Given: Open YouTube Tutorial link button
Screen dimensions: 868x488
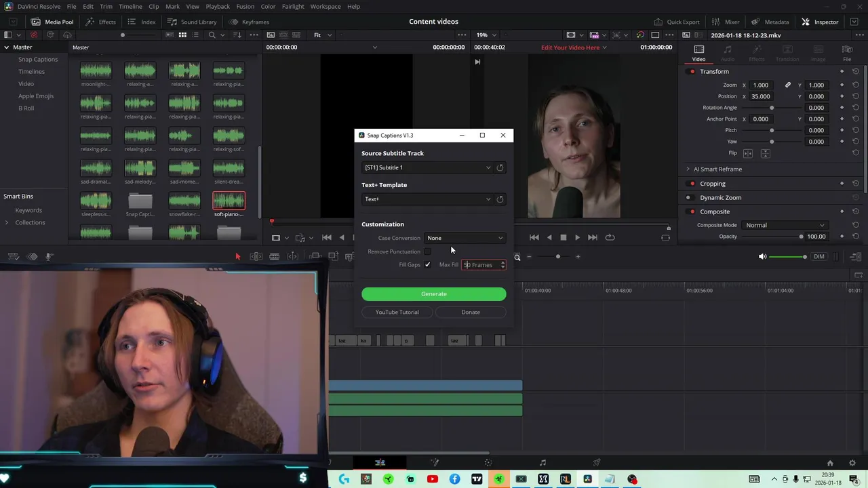Looking at the screenshot, I should pyautogui.click(x=397, y=312).
